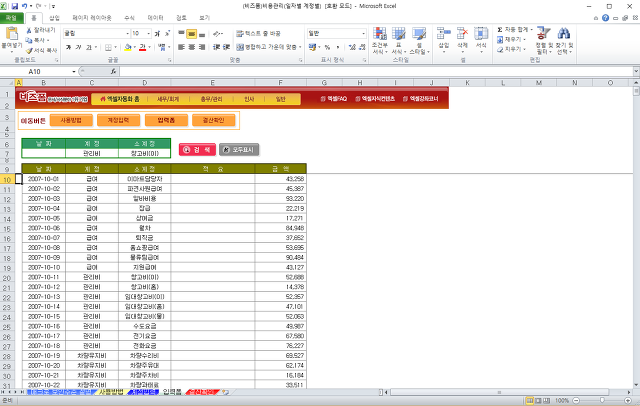This screenshot has width=640, height=406.
Task: Toggle align text right
Action: 202,47
